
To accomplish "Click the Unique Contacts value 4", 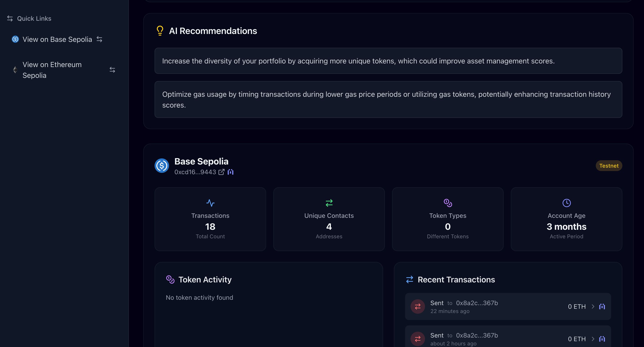I will point(329,227).
